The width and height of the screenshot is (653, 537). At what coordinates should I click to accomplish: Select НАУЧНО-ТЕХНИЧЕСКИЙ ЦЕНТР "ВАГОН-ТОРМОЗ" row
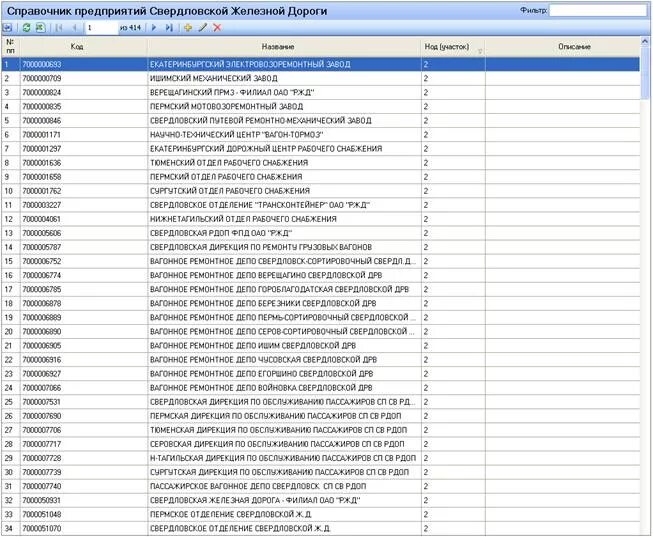321,135
